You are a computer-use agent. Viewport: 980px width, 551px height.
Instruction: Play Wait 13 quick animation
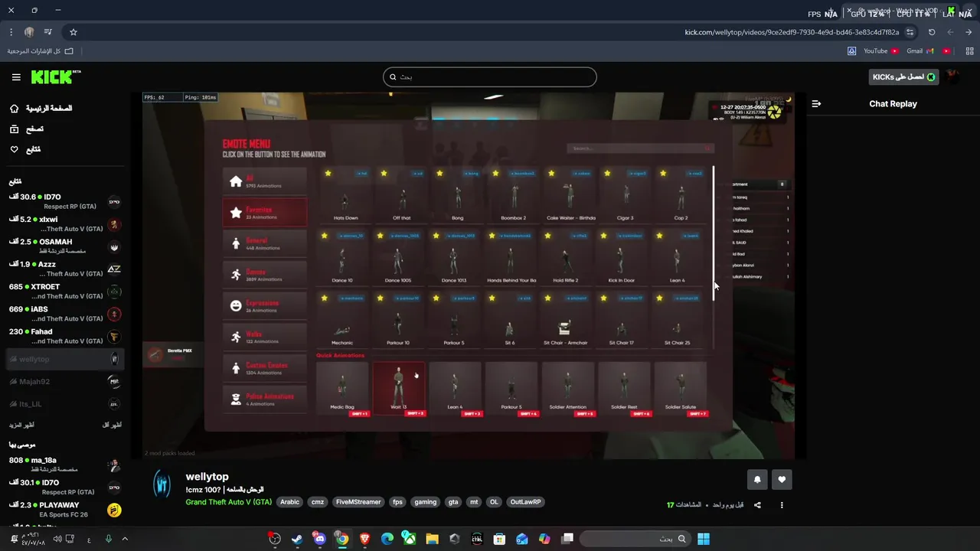[x=399, y=390]
